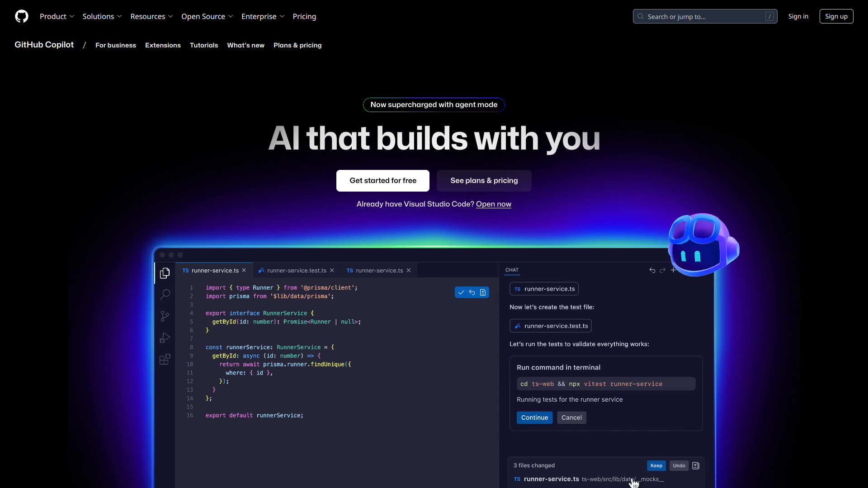Redo with the forward arrow in chat panel

coord(663,270)
